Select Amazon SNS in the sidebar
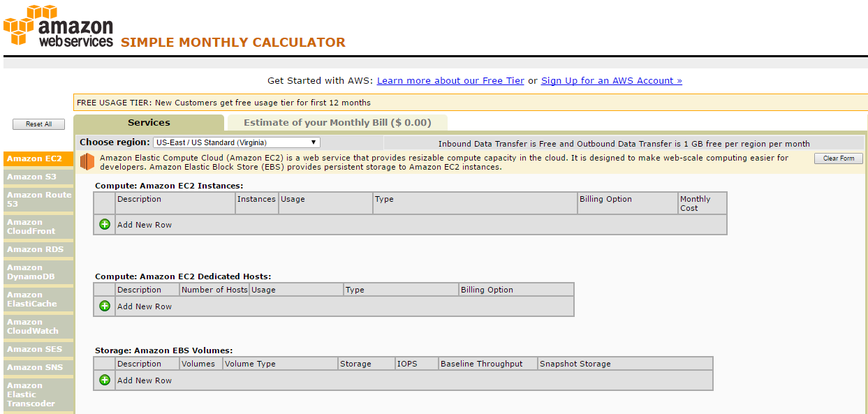Viewport: 868px width, 414px height. (x=38, y=367)
